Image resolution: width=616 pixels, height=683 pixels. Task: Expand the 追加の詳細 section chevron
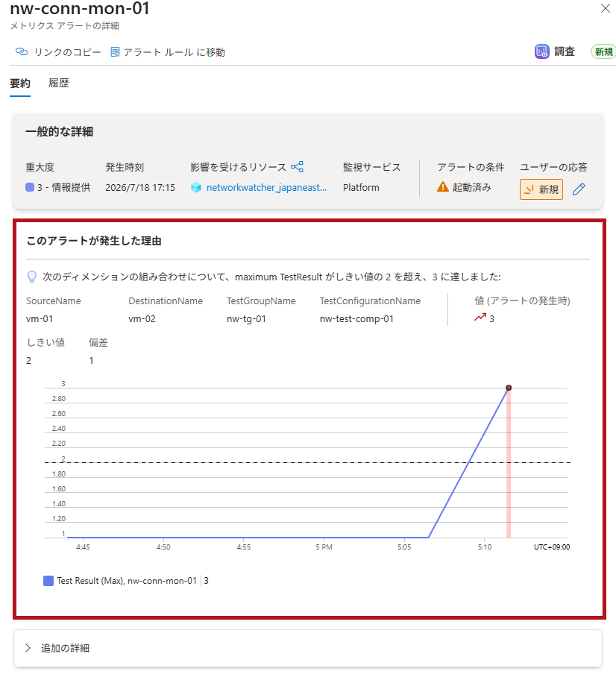[28, 648]
